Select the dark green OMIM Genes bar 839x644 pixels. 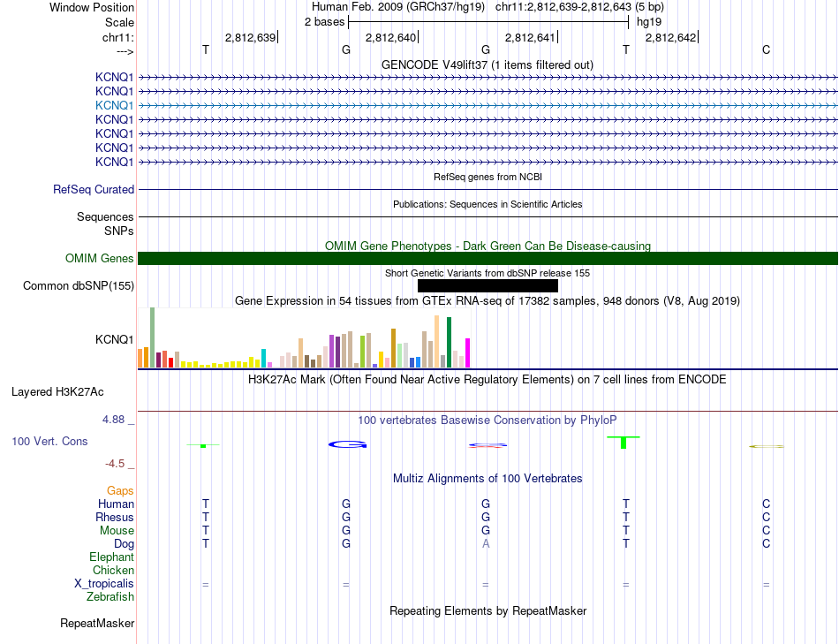tap(488, 259)
